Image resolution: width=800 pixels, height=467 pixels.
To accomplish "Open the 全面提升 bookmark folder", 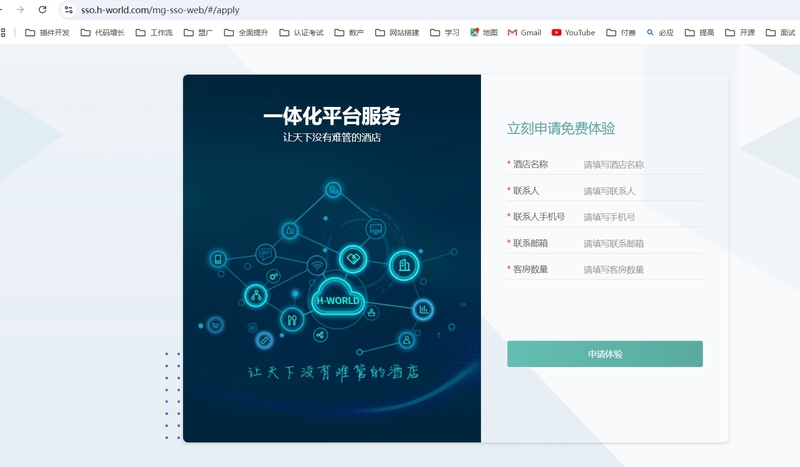I will tap(246, 33).
